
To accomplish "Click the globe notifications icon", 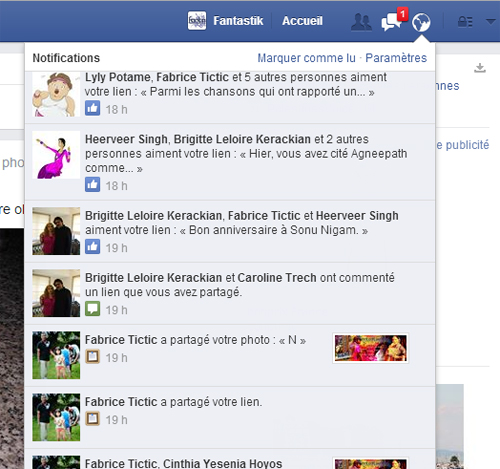I will point(421,22).
